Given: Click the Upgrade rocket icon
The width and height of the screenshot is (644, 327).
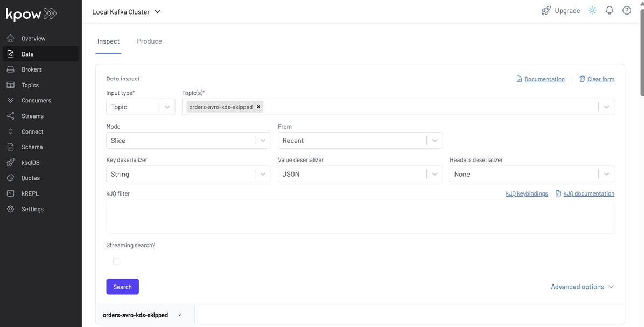Looking at the screenshot, I should pos(546,11).
